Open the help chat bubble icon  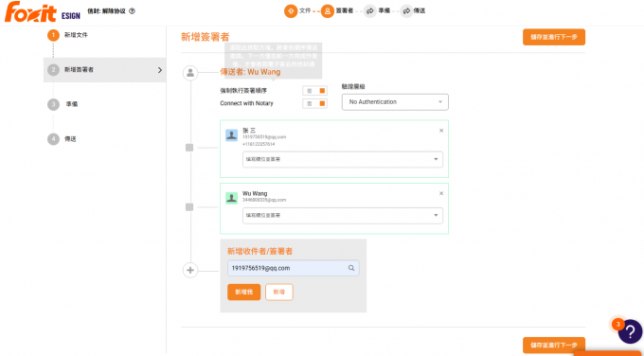[x=630, y=331]
